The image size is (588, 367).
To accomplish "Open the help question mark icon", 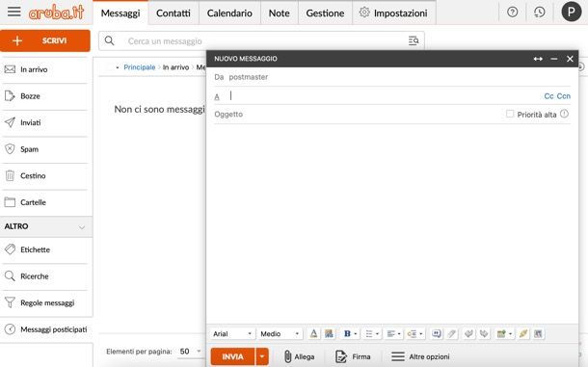I will click(512, 12).
